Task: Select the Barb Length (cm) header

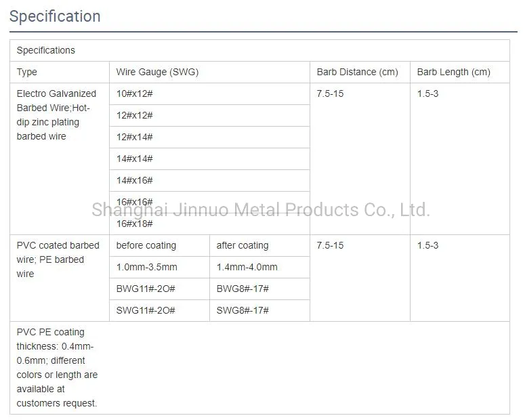Action: [x=453, y=72]
